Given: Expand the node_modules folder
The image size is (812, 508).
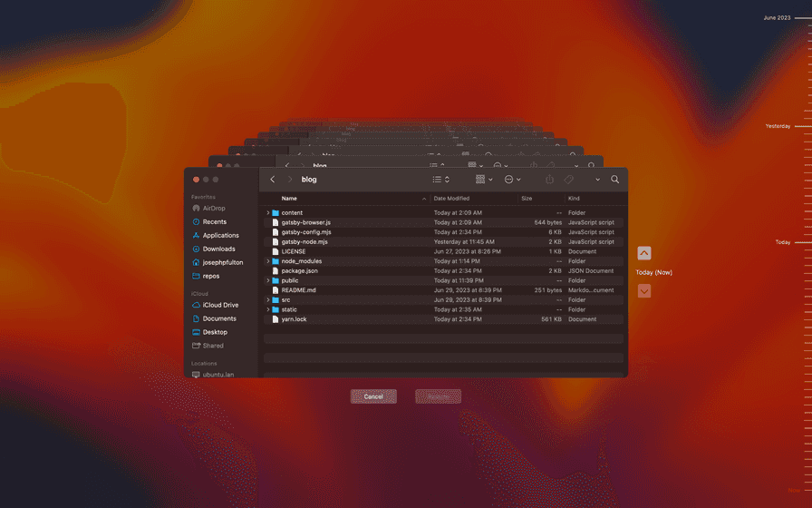Looking at the screenshot, I should pyautogui.click(x=268, y=261).
